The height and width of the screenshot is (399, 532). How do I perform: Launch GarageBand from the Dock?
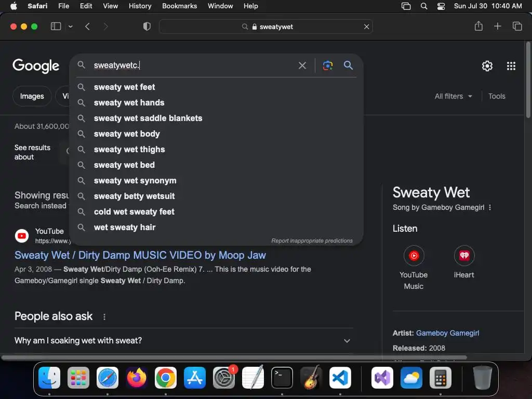tap(311, 378)
